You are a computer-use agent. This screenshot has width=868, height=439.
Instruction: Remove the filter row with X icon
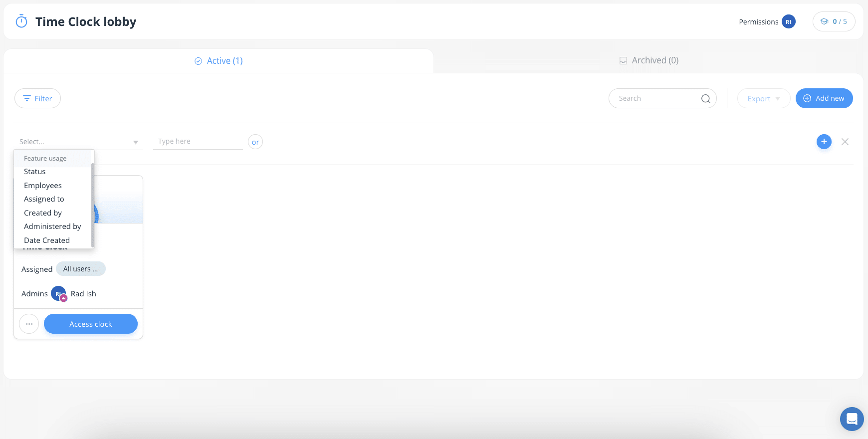845,142
